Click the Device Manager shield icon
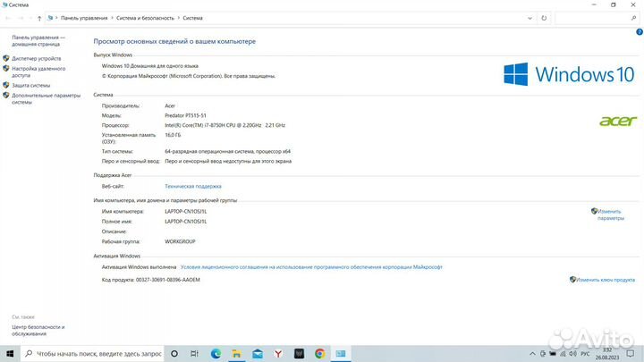The height and width of the screenshot is (362, 644). 5,58
